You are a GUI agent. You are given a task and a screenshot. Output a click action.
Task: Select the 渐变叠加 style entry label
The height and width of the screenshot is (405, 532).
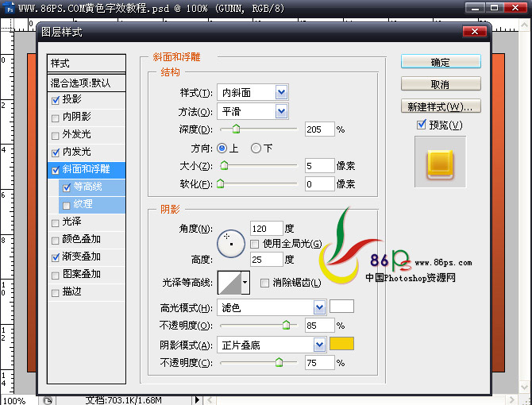coord(82,256)
